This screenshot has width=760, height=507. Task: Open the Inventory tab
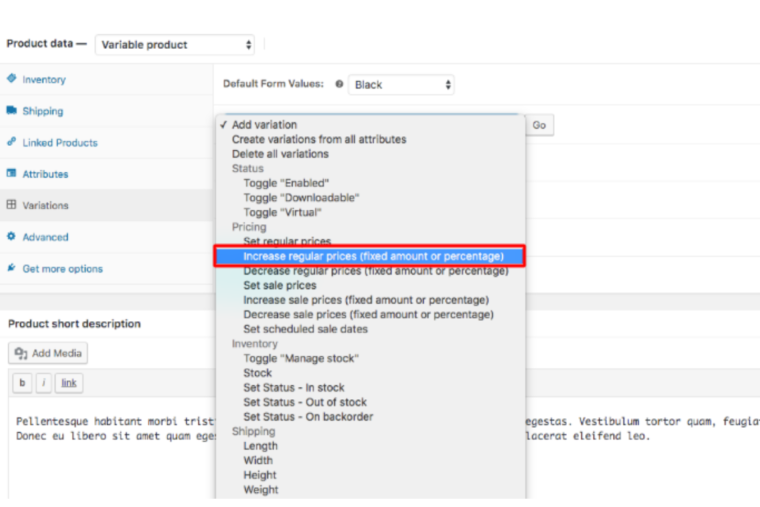pos(106,79)
